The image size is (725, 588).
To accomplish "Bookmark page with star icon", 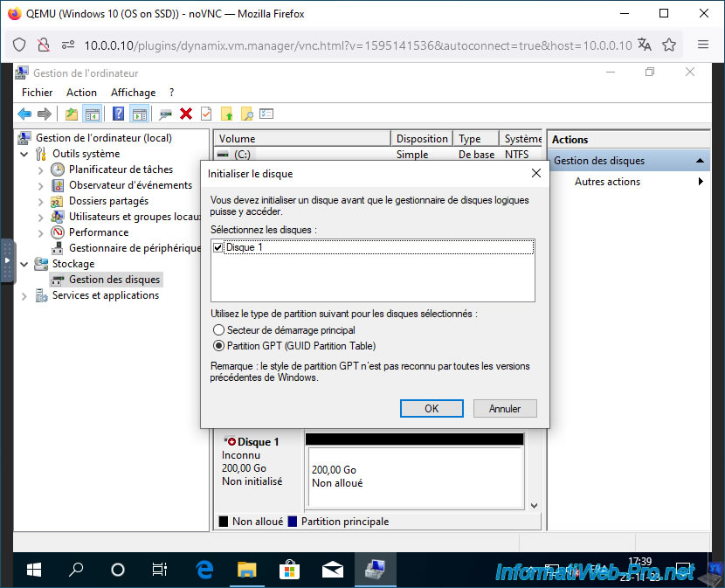I will 669,45.
